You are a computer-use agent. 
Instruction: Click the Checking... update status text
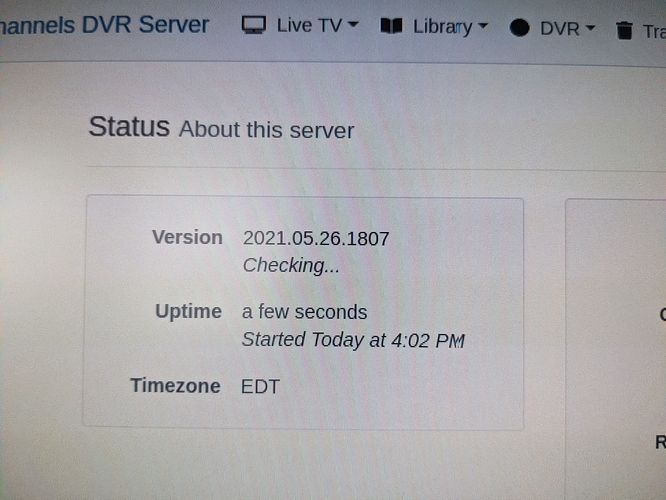tap(291, 266)
